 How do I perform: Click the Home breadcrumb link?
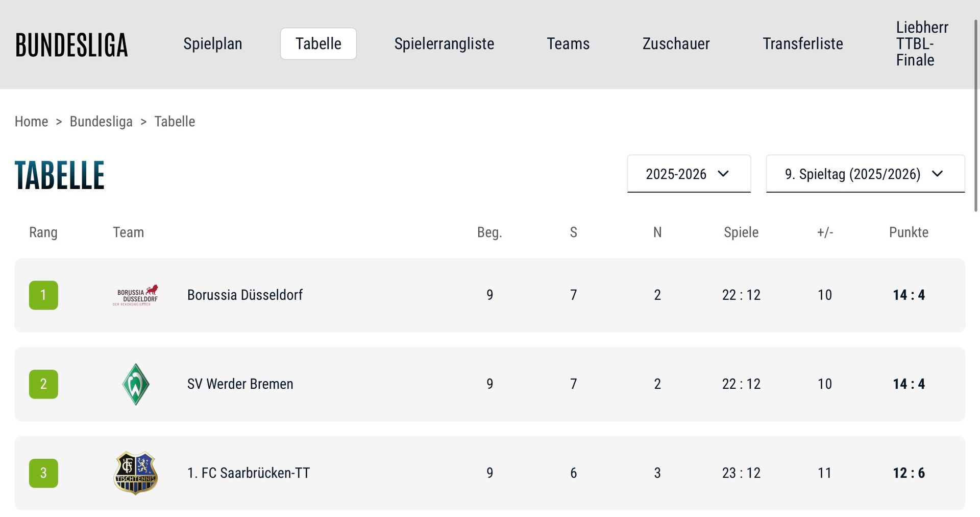31,122
